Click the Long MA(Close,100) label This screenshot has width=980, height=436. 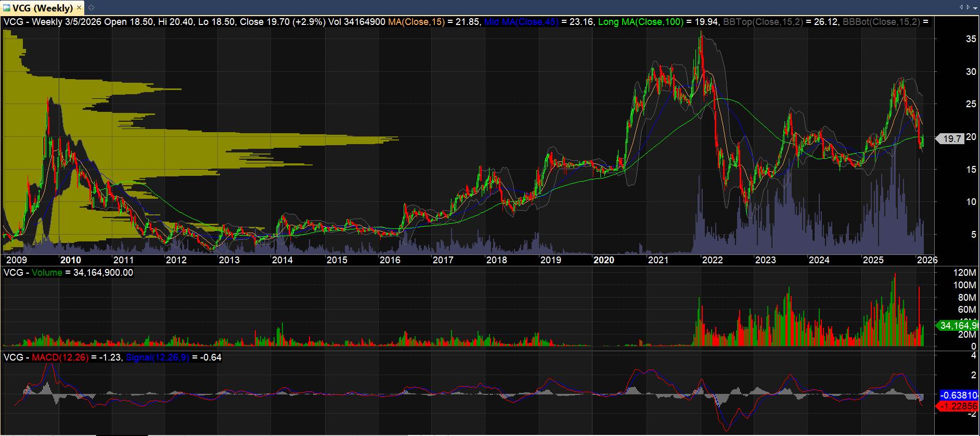click(640, 22)
